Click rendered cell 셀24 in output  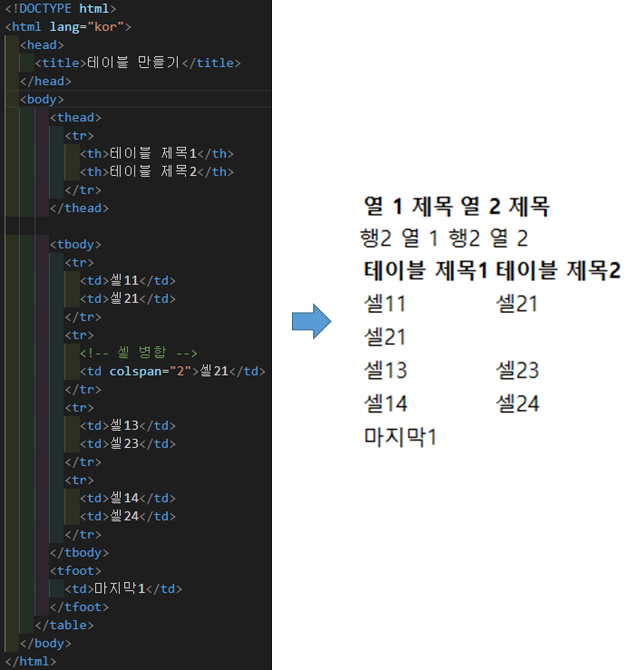click(518, 403)
